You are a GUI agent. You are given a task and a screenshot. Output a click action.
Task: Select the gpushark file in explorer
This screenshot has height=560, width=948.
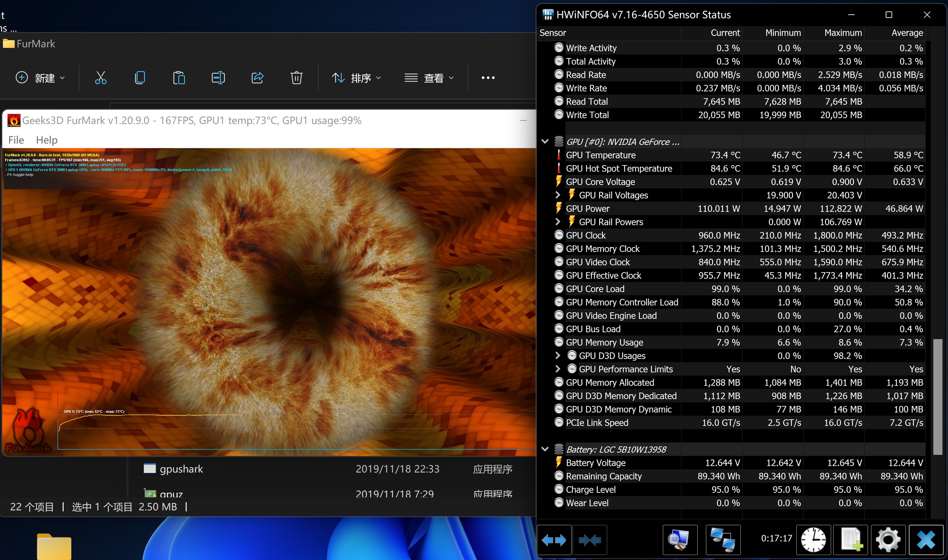(x=332, y=469)
